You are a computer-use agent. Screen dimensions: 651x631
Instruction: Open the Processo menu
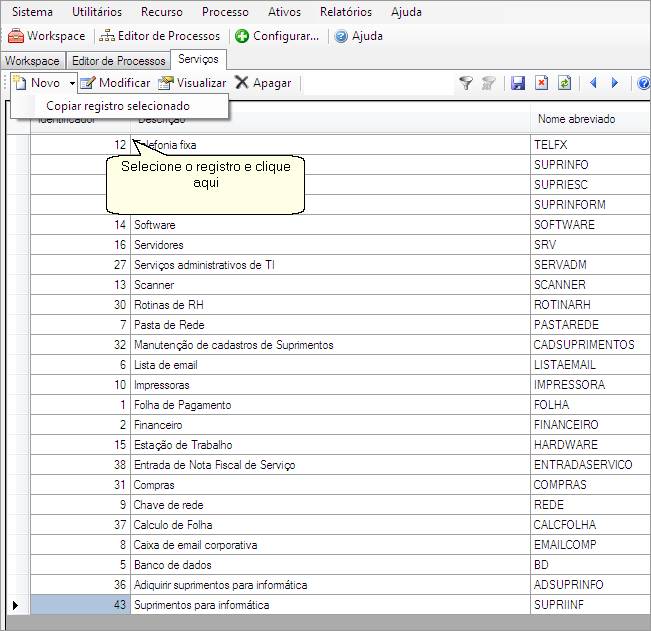(225, 12)
